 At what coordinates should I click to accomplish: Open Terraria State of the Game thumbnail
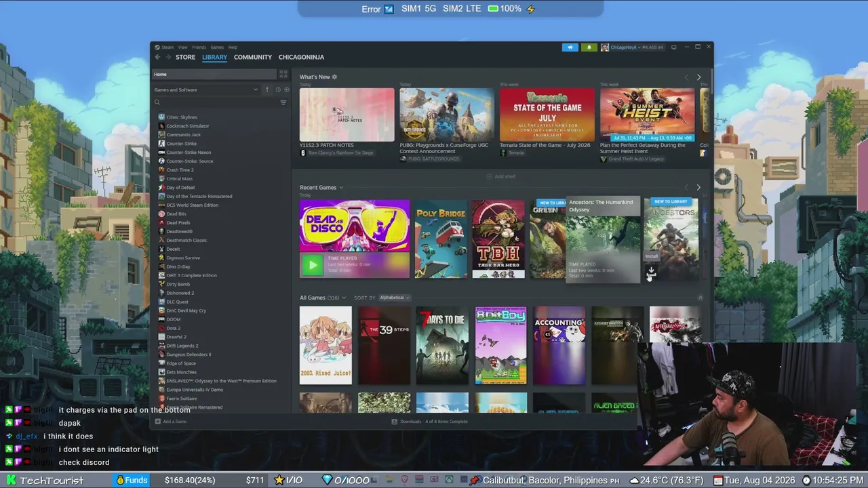(547, 115)
